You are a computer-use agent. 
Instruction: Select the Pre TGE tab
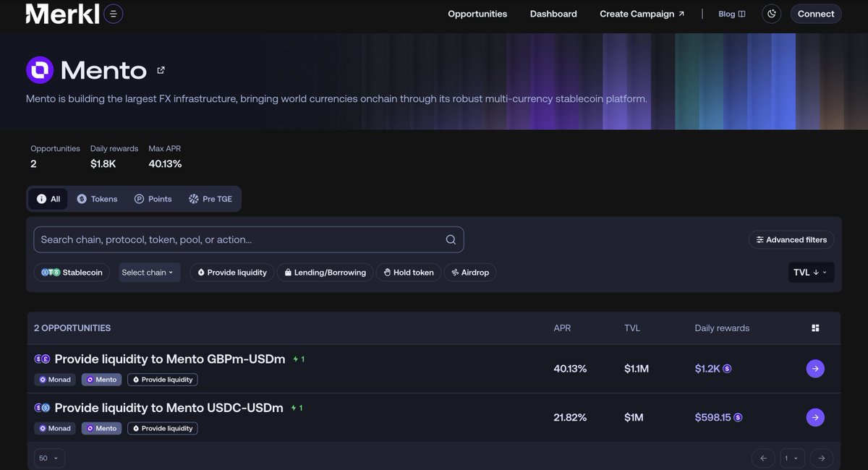point(210,199)
